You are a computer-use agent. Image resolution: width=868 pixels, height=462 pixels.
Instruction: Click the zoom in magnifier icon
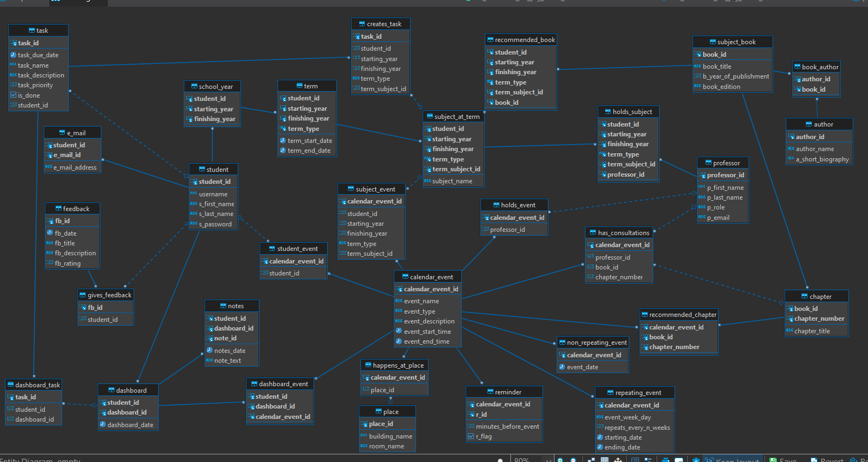coord(560,460)
